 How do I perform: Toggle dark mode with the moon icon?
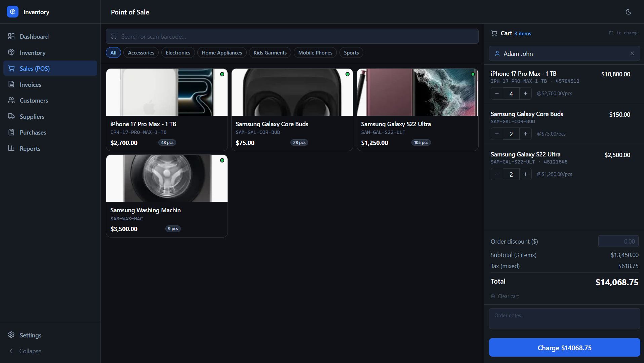tap(628, 12)
